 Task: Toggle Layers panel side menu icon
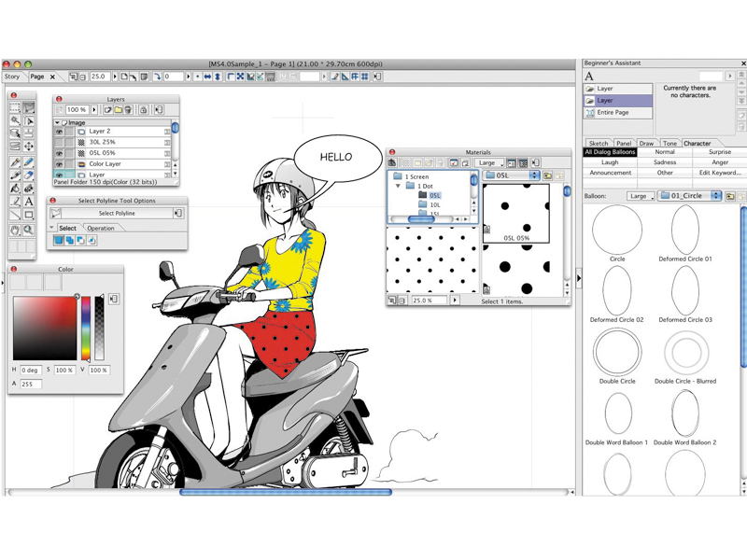pyautogui.click(x=159, y=110)
